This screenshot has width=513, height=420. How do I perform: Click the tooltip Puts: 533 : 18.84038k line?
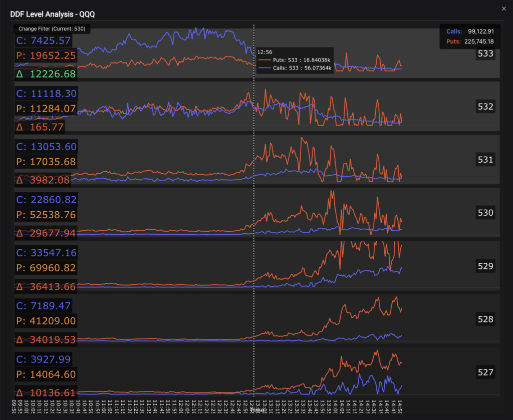(x=295, y=60)
